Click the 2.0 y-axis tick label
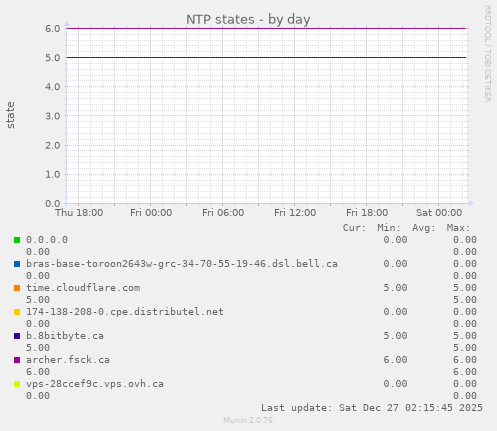The width and height of the screenshot is (497, 431). (53, 145)
